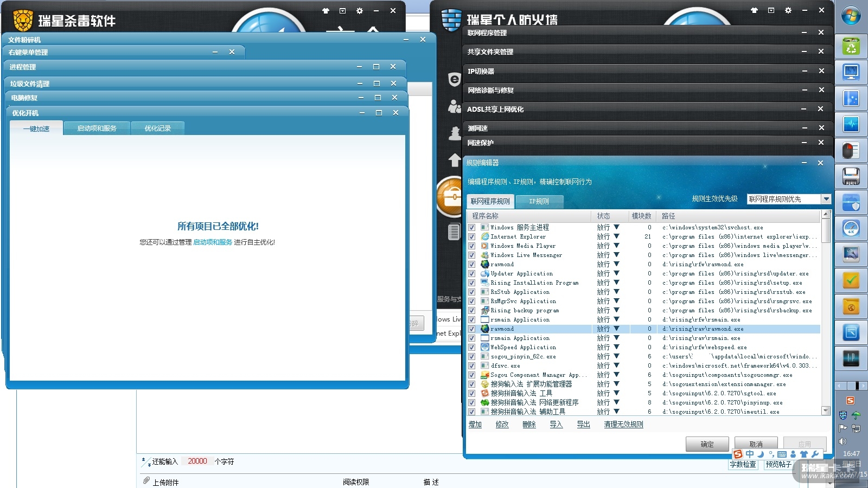Click the up arrow icon in firewall sidebar
This screenshot has width=868, height=488.
click(454, 160)
